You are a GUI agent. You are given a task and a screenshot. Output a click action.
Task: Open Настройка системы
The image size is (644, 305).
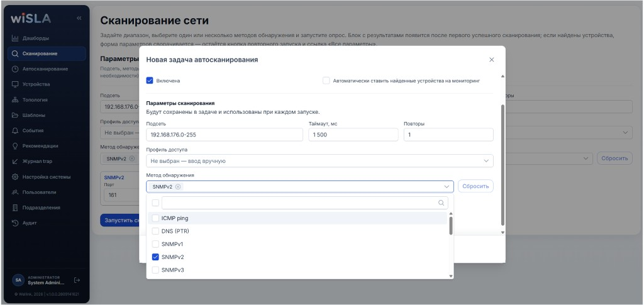pos(47,177)
